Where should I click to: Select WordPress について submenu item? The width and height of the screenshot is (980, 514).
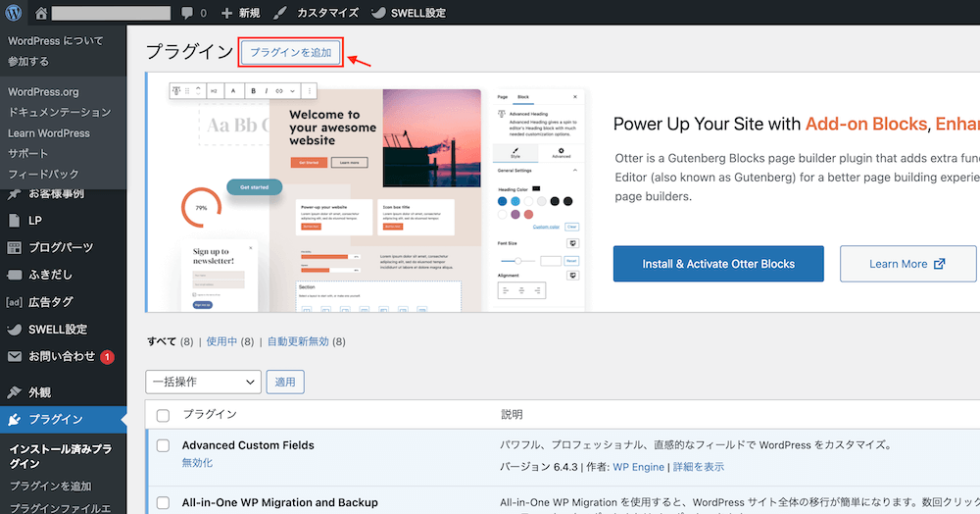coord(55,40)
